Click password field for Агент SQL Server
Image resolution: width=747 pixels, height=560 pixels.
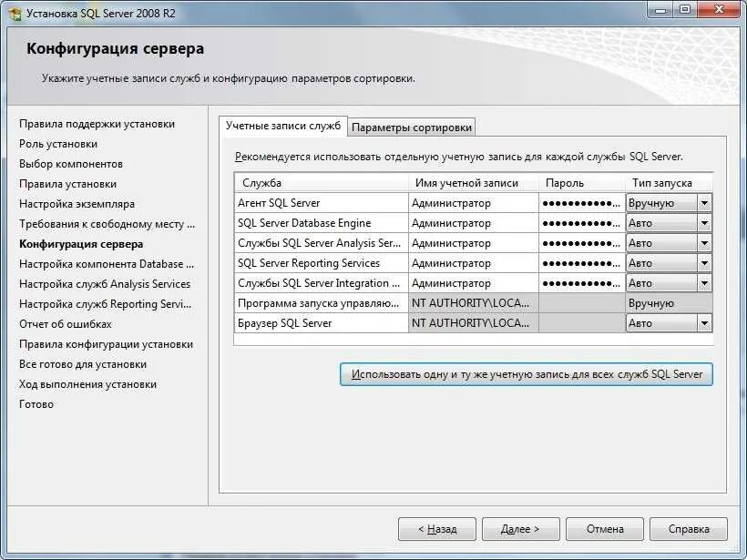click(x=582, y=203)
